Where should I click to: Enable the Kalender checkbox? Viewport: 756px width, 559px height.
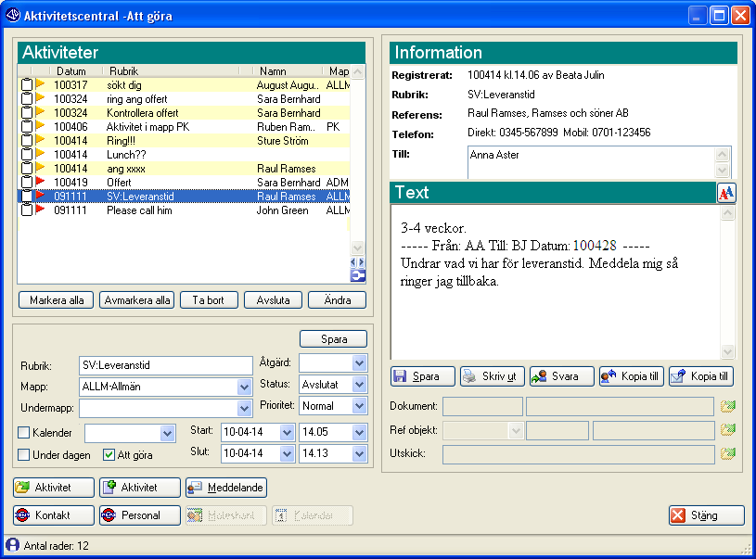23,432
